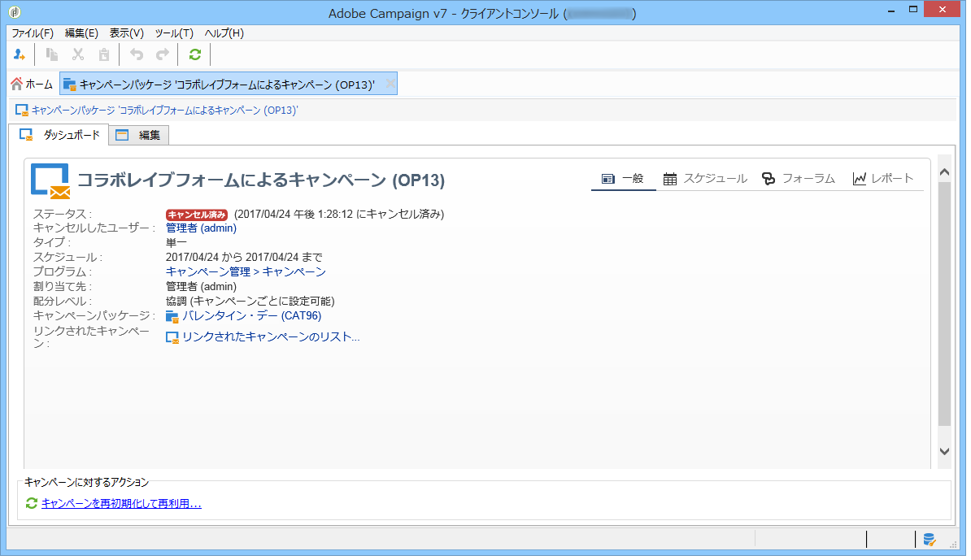The height and width of the screenshot is (560, 971).
Task: Switch to the ダッシュボード tab
Action: pos(59,135)
